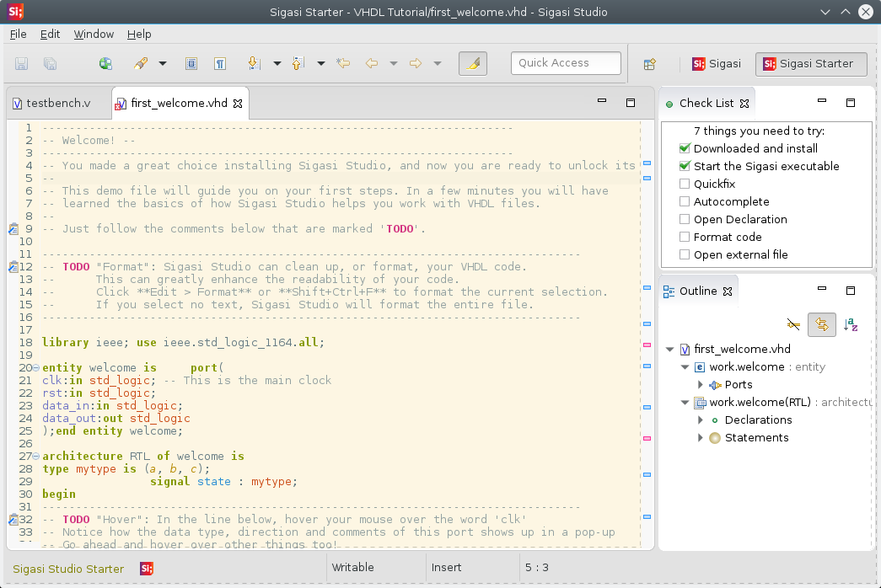Expand the Declarations node

(700, 420)
